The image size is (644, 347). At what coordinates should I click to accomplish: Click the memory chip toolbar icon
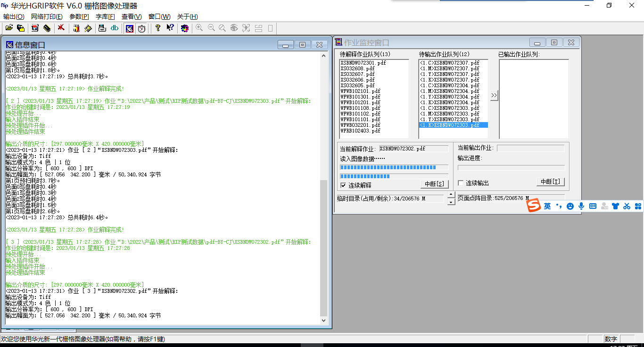click(x=47, y=28)
